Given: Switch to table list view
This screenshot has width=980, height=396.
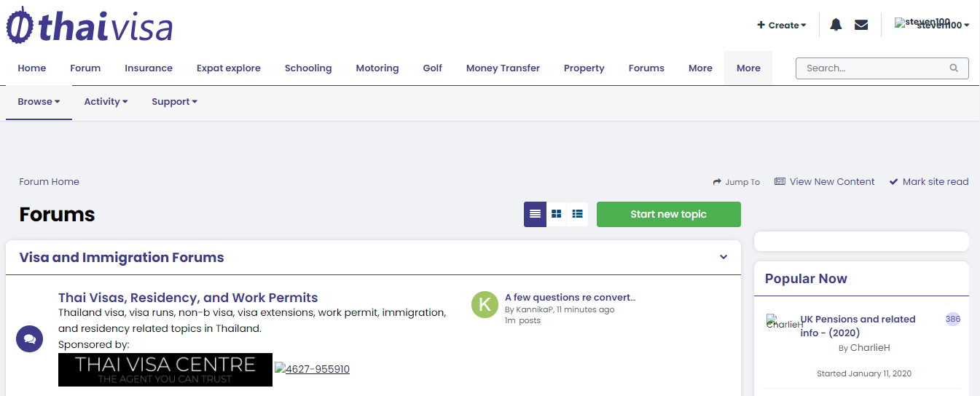Looking at the screenshot, I should tap(535, 214).
